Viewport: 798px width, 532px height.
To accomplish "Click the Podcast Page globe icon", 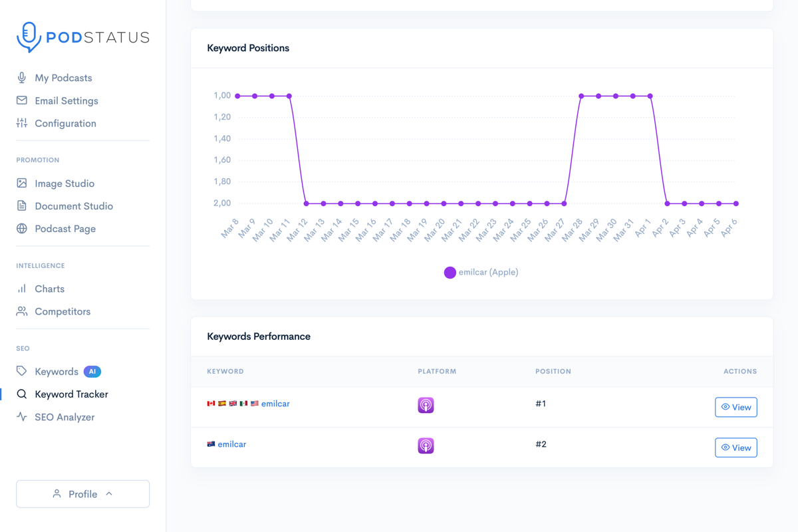I will point(22,228).
